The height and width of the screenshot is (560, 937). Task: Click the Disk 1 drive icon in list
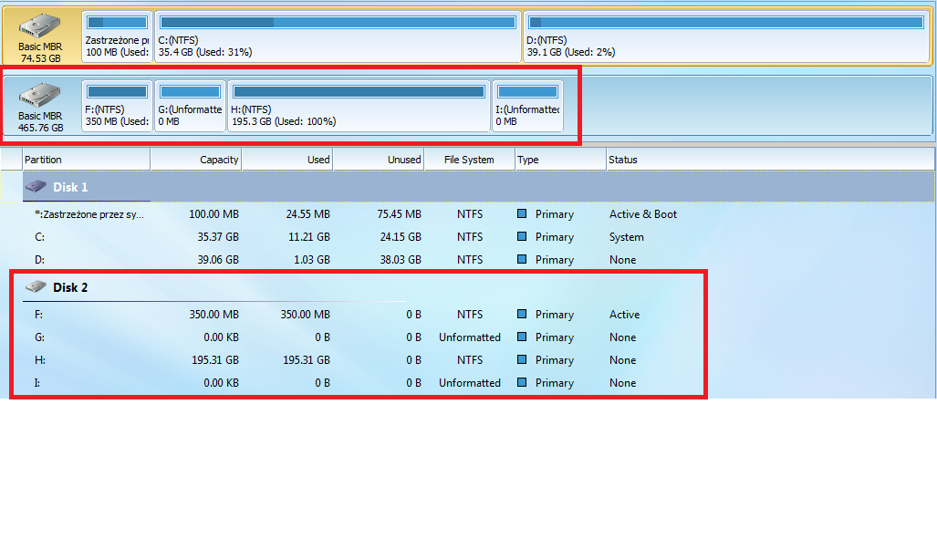(x=36, y=186)
